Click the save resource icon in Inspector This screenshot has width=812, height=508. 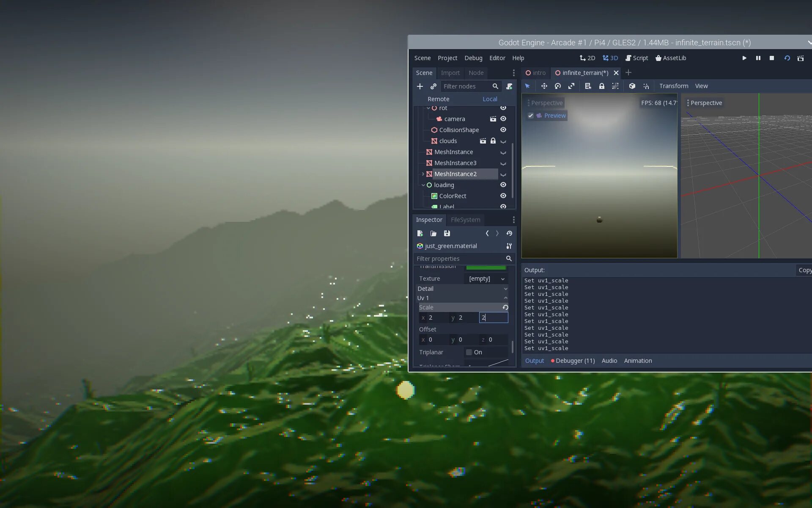[x=447, y=233]
